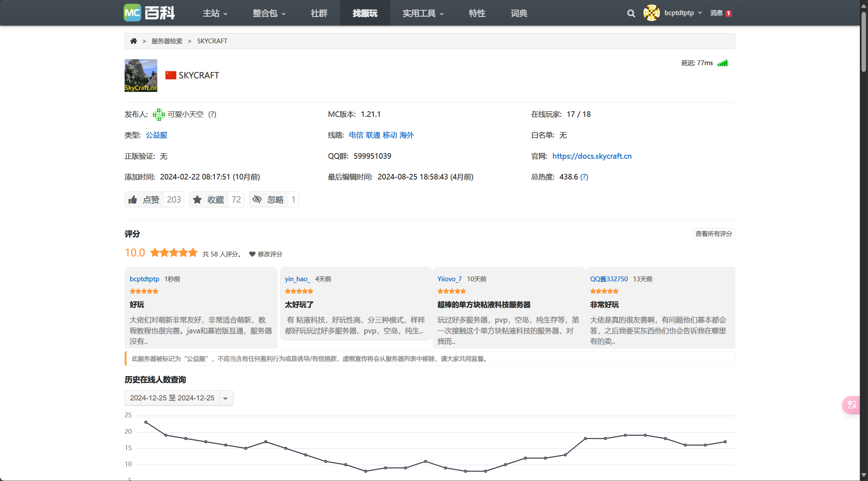Screen dimensions: 868x481
Task: Click QQ酱332750 review star rating
Action: pos(604,291)
